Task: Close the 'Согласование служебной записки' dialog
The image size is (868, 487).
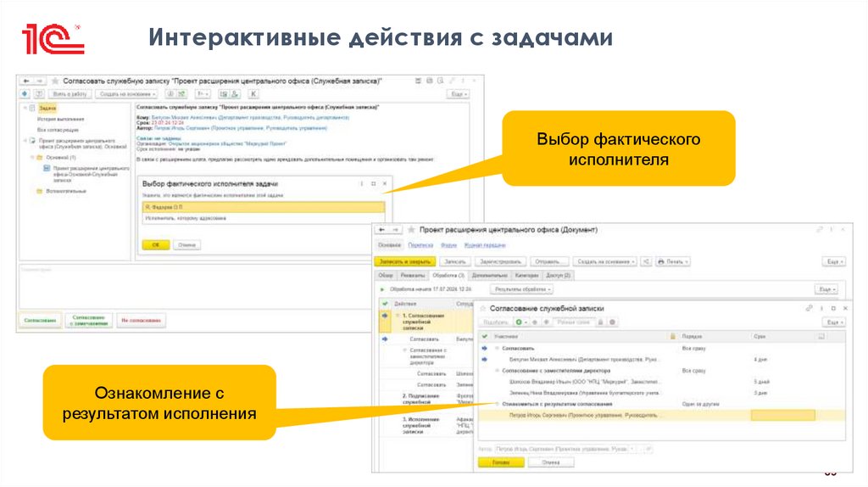Action: [x=845, y=308]
